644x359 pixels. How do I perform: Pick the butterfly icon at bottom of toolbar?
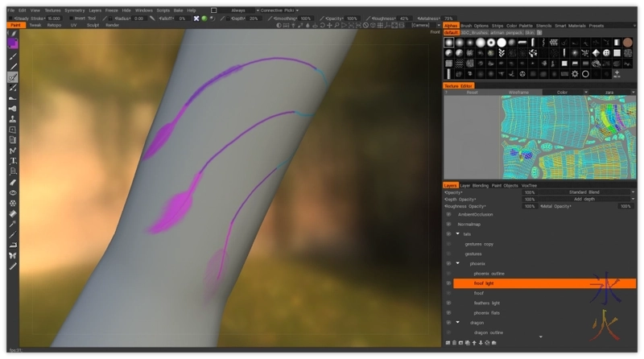pyautogui.click(x=13, y=255)
